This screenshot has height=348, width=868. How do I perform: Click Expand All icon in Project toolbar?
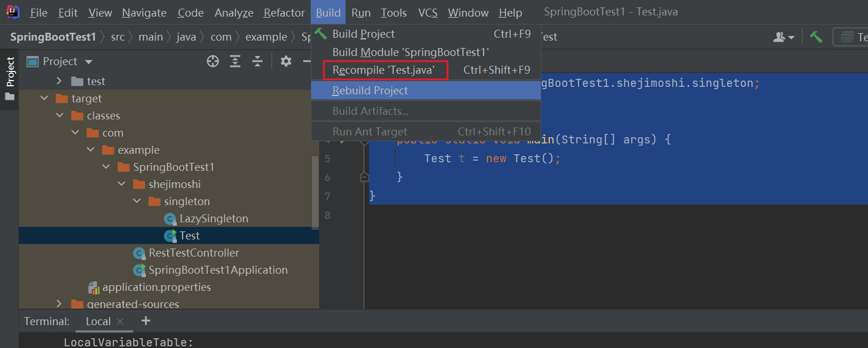(235, 61)
